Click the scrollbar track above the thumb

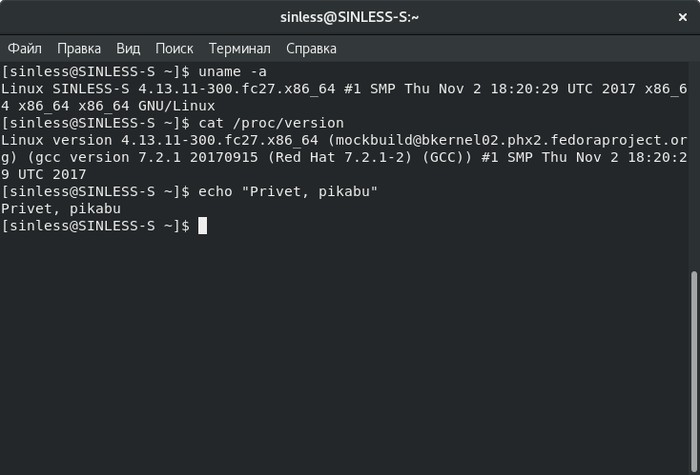694,165
